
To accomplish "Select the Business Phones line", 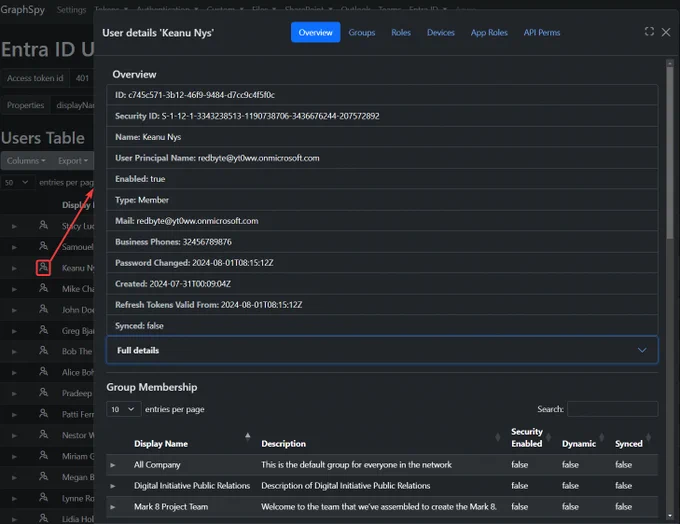I will point(382,242).
